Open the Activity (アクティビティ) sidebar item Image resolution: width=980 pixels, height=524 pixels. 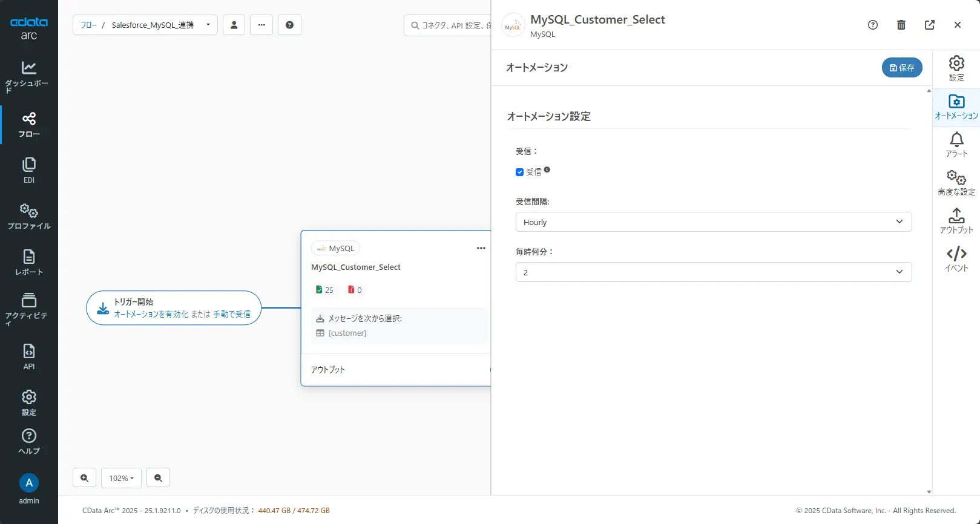click(x=28, y=310)
